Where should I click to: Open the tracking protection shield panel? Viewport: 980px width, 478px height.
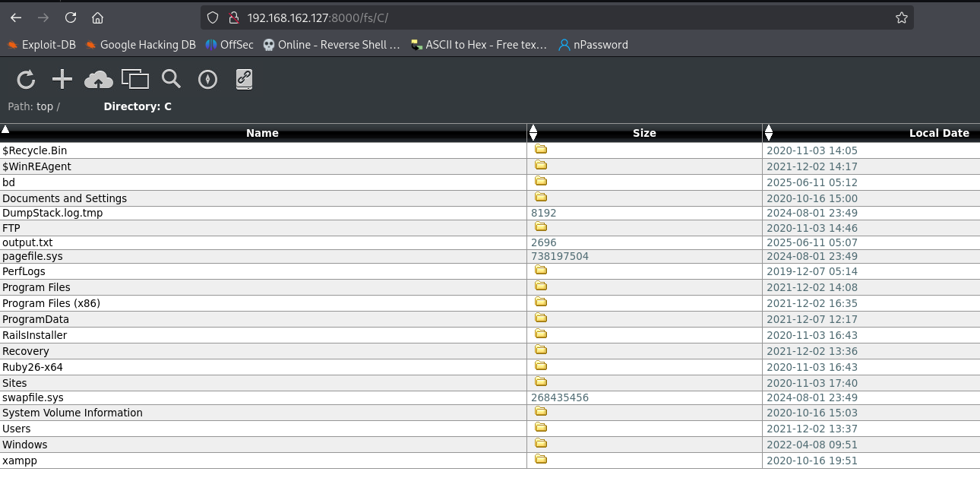click(x=213, y=17)
